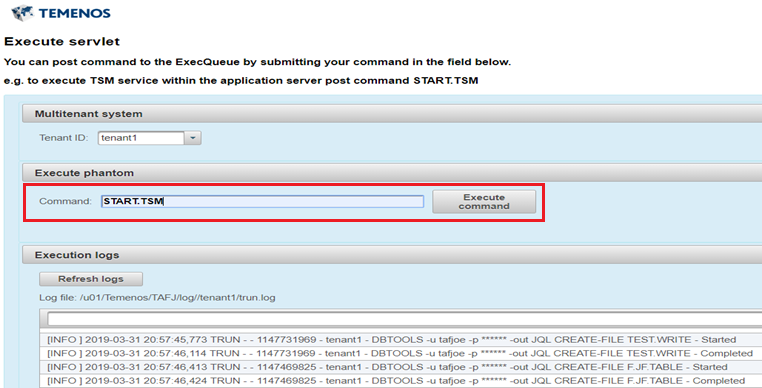Click the log file path text
762x388 pixels.
[157, 298]
